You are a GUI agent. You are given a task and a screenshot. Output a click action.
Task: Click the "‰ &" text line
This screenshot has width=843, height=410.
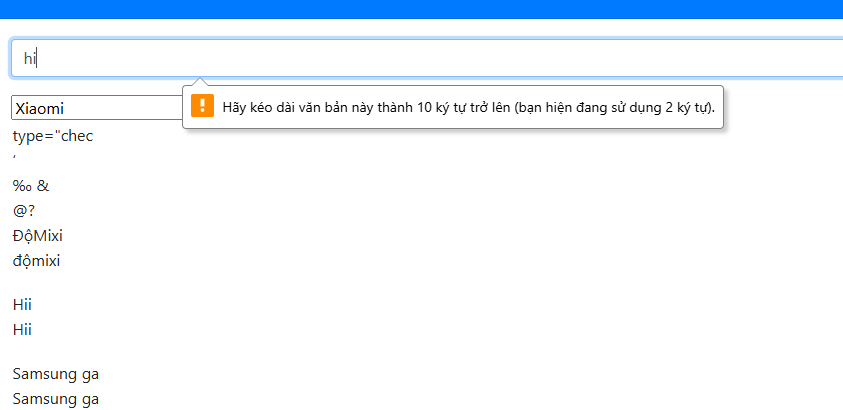pos(31,186)
